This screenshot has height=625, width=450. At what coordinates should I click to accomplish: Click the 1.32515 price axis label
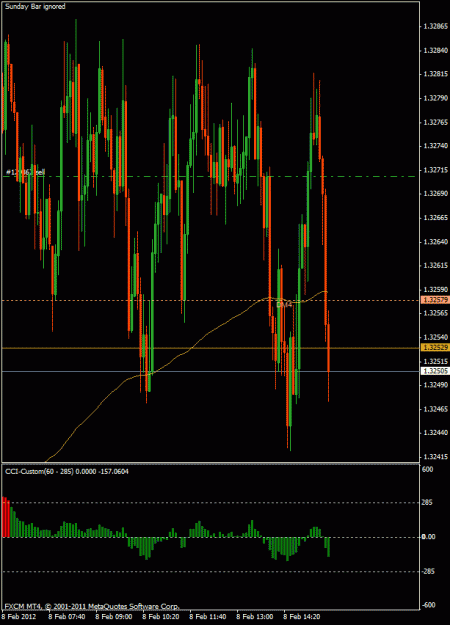[x=436, y=361]
